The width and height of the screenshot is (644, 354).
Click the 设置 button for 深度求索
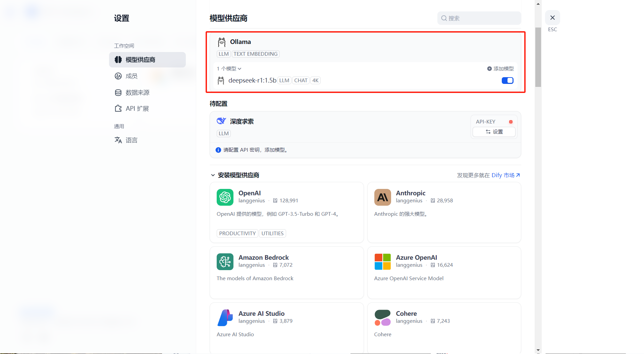point(494,132)
